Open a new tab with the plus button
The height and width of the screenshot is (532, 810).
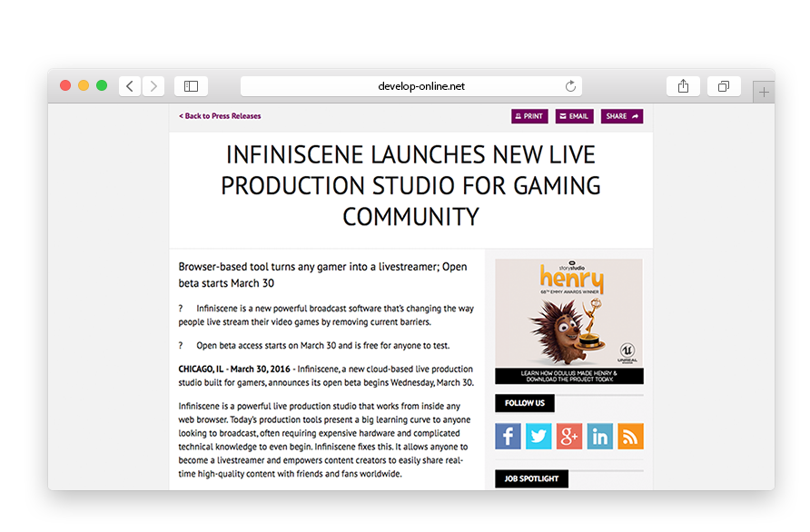coord(763,91)
